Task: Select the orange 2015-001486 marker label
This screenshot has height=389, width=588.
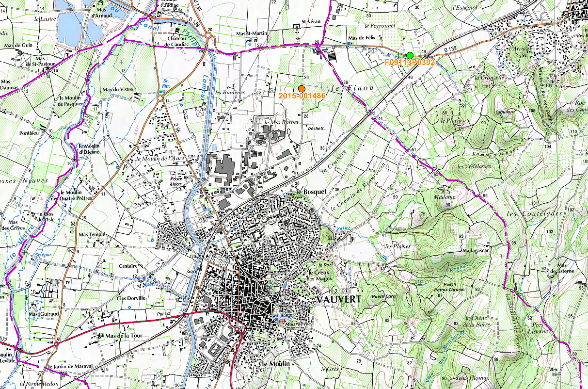Action: pyautogui.click(x=302, y=96)
